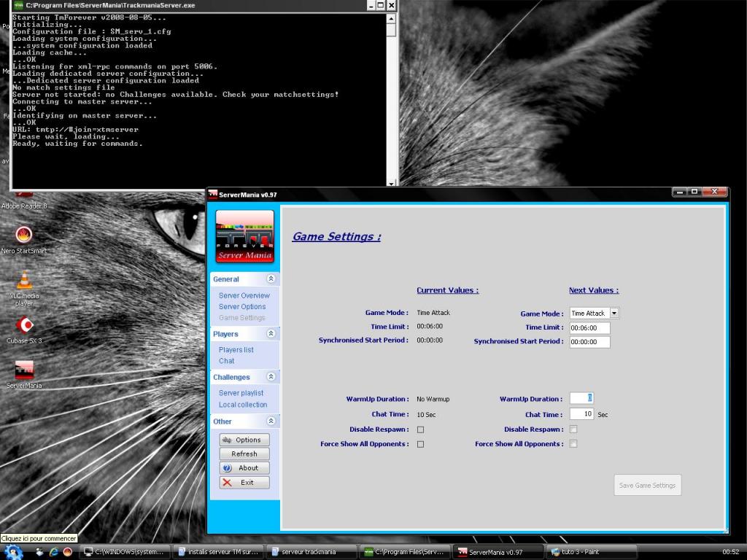Click the current WarmUp value 'No Warmup'
This screenshot has width=747, height=560.
tap(433, 399)
